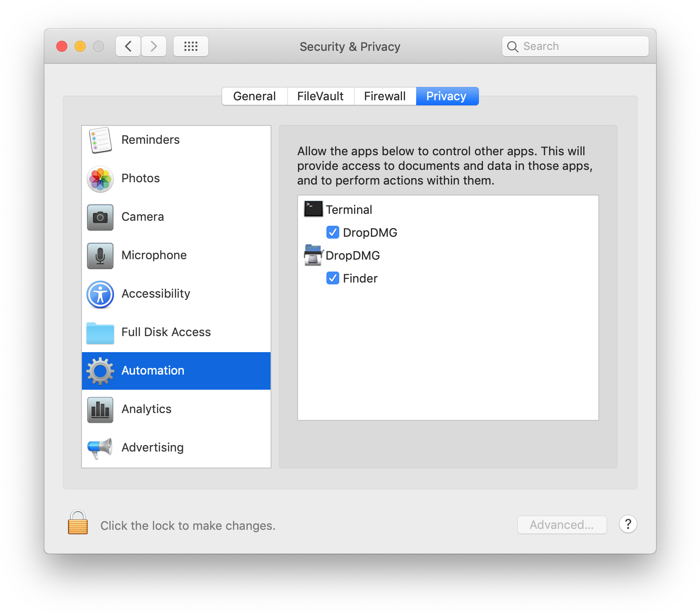Choose the Camera privacy category icon
The image size is (700, 615).
pyautogui.click(x=100, y=217)
